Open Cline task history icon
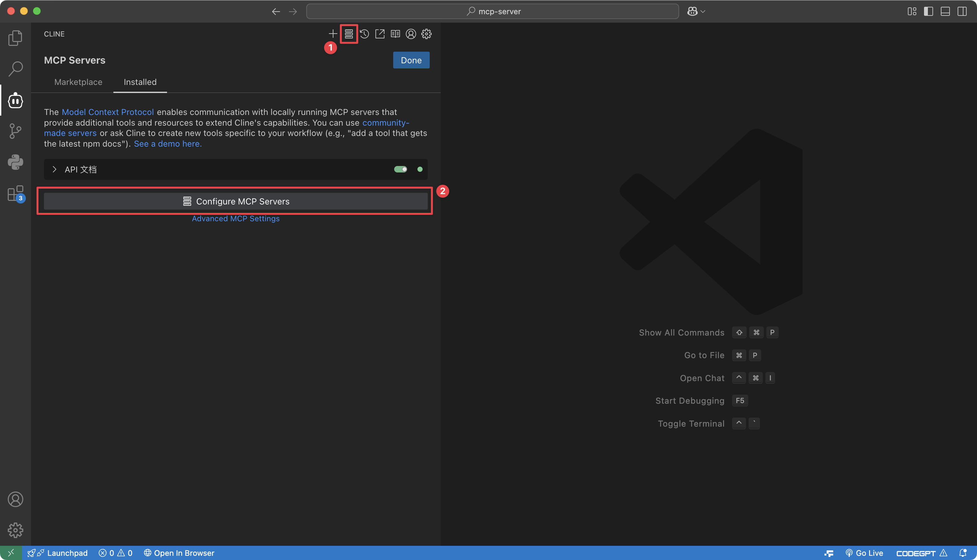The width and height of the screenshot is (977, 560). [x=364, y=34]
